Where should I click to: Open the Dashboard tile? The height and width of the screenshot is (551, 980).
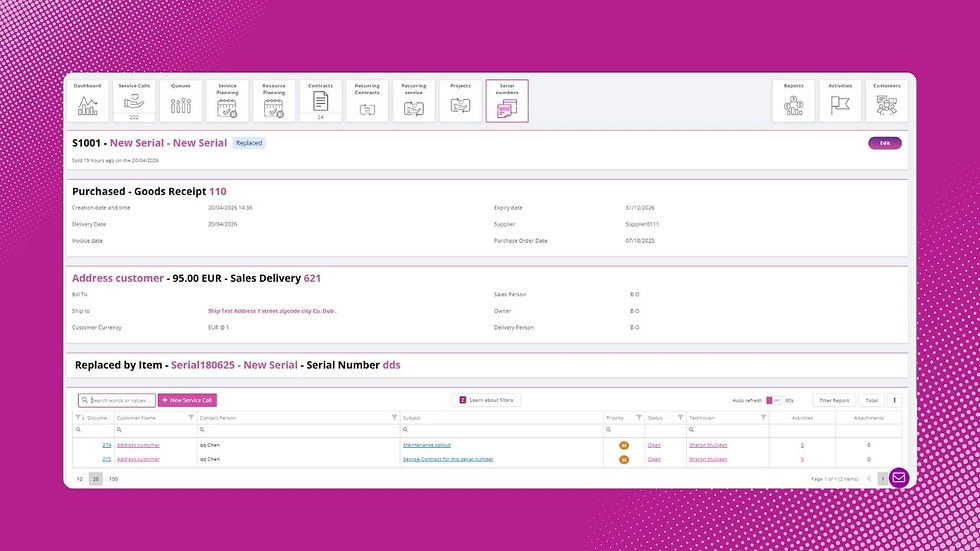pyautogui.click(x=88, y=101)
